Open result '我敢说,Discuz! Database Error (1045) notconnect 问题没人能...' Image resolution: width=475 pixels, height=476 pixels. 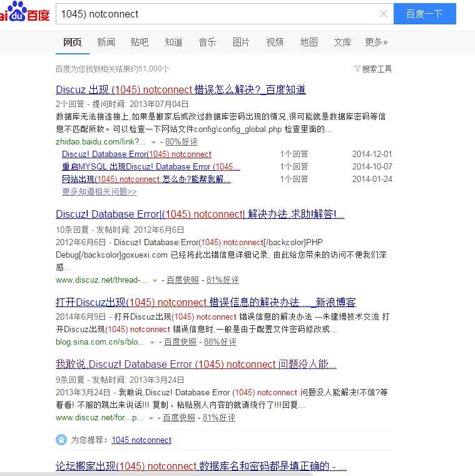pyautogui.click(x=197, y=364)
